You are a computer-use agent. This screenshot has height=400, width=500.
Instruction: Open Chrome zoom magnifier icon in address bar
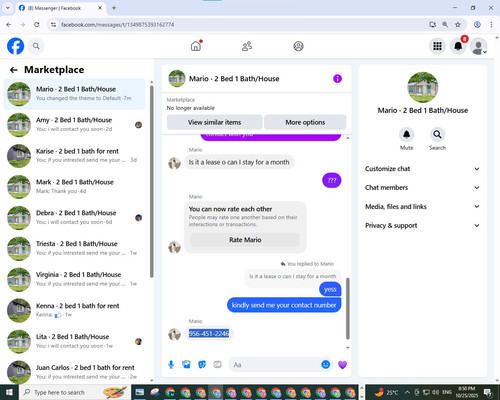[445, 24]
